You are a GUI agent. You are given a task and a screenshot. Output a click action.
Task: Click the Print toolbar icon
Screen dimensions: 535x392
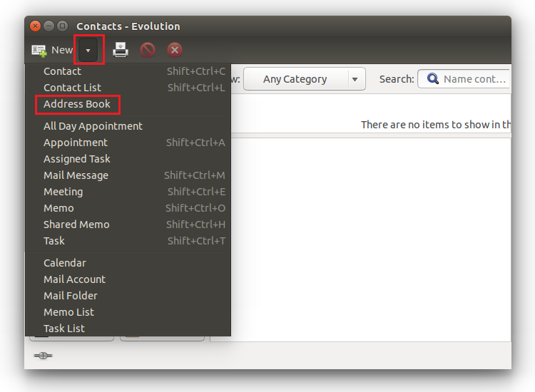click(x=121, y=50)
